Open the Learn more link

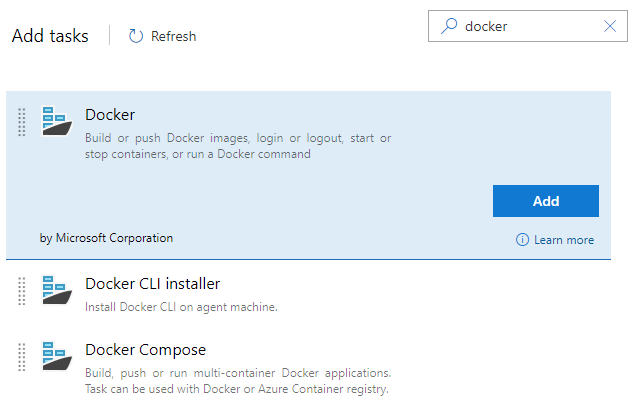coord(563,240)
